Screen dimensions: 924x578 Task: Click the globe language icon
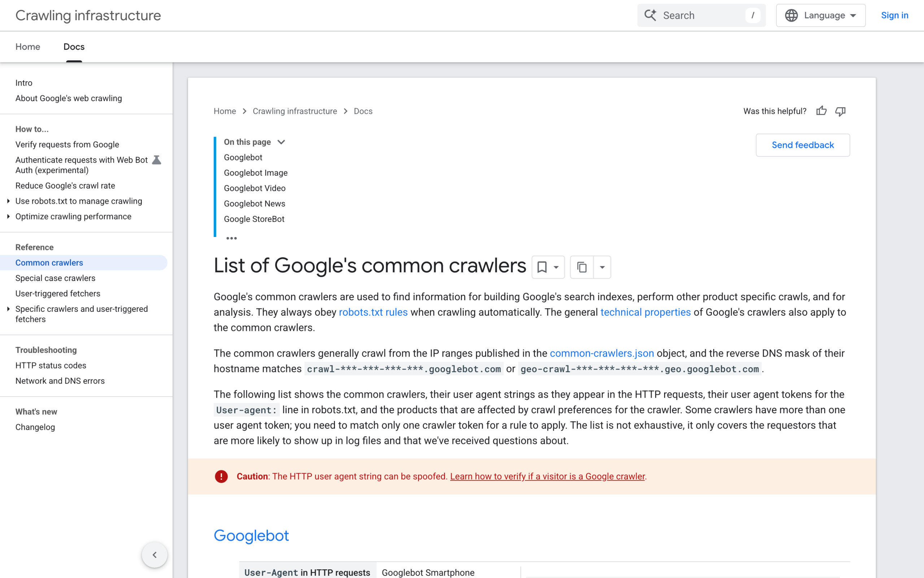(791, 15)
